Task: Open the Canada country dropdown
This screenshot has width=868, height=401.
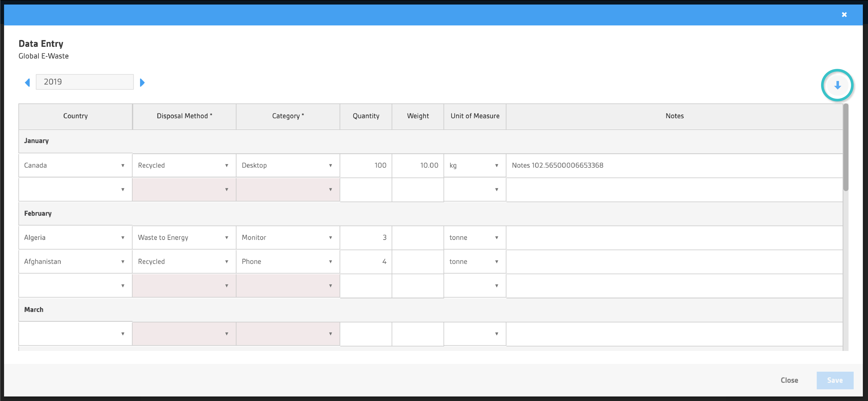Action: pyautogui.click(x=76, y=165)
